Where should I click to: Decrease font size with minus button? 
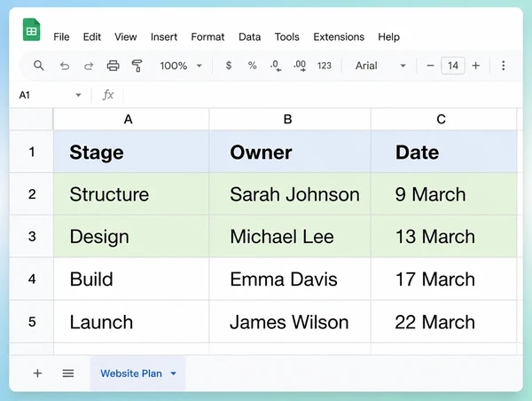[x=430, y=66]
